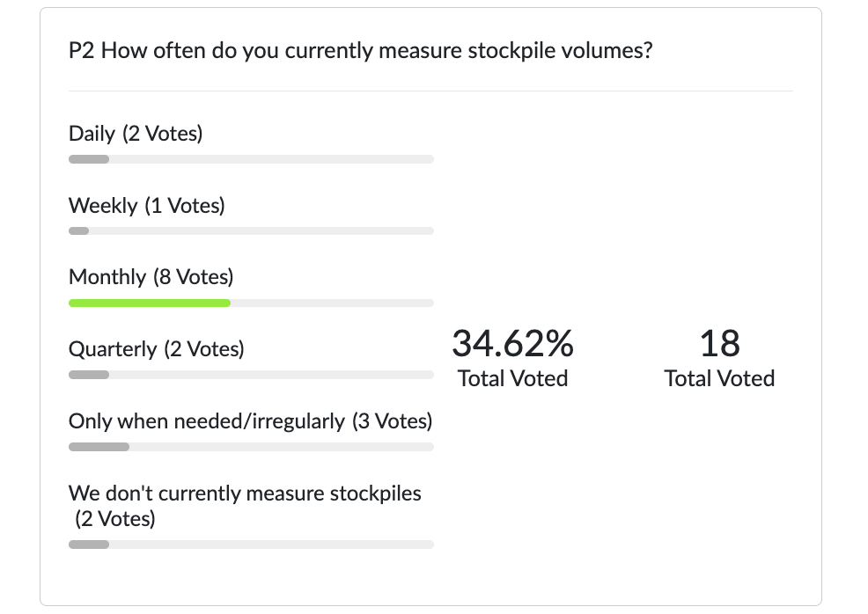868x614 pixels.
Task: Click Total Voted label under 18
Action: coord(719,379)
